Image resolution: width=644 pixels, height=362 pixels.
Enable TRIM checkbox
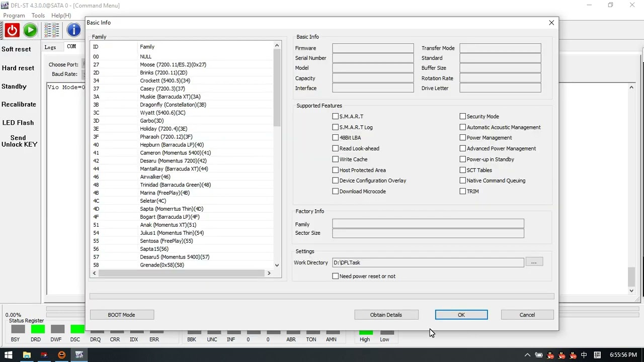coord(463,191)
